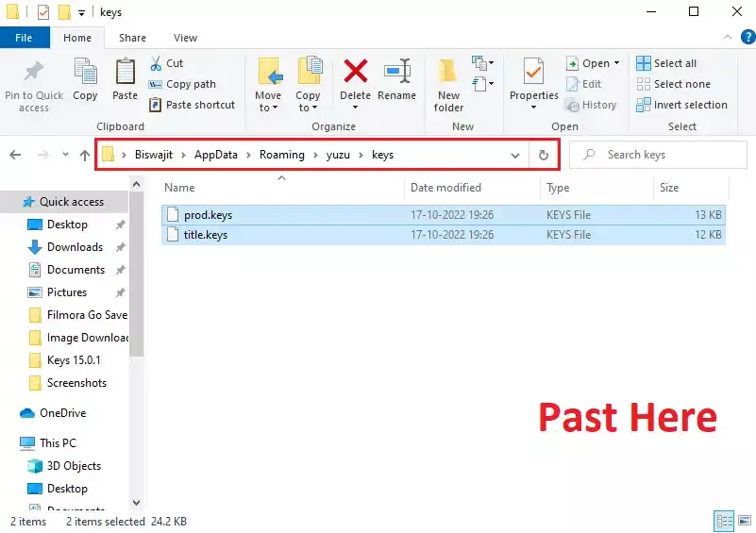Click the Rename icon in Organize
The height and width of the screenshot is (533, 756).
[396, 72]
